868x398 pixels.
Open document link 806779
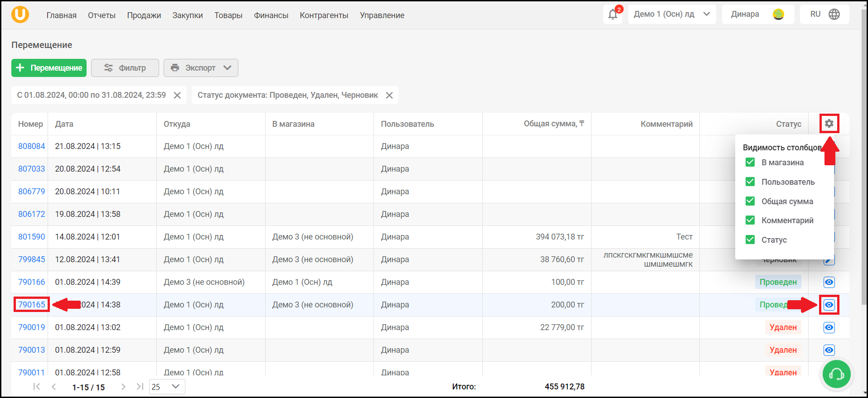coord(32,192)
